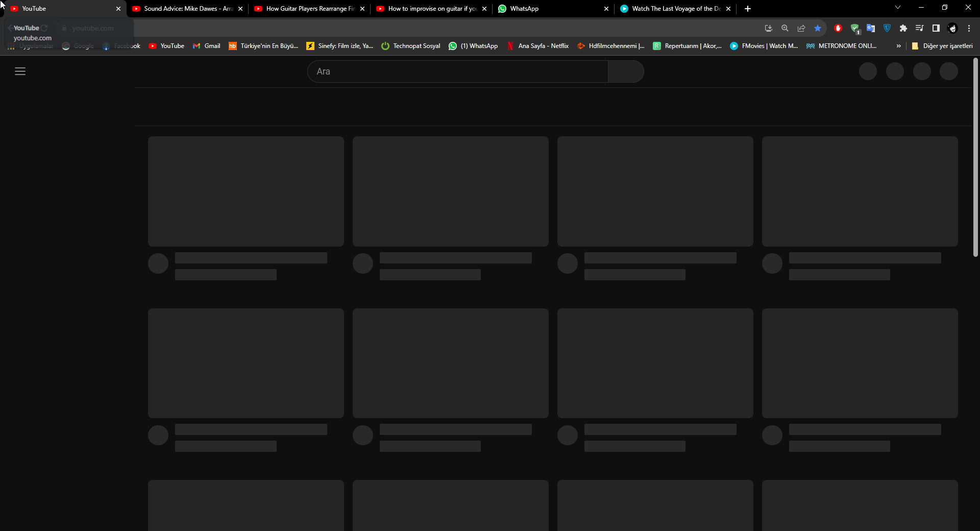
Task: Open the ZenMate VPN extension
Action: (887, 28)
